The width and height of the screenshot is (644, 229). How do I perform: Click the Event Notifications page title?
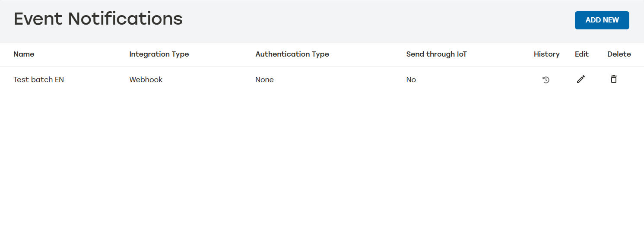(98, 19)
